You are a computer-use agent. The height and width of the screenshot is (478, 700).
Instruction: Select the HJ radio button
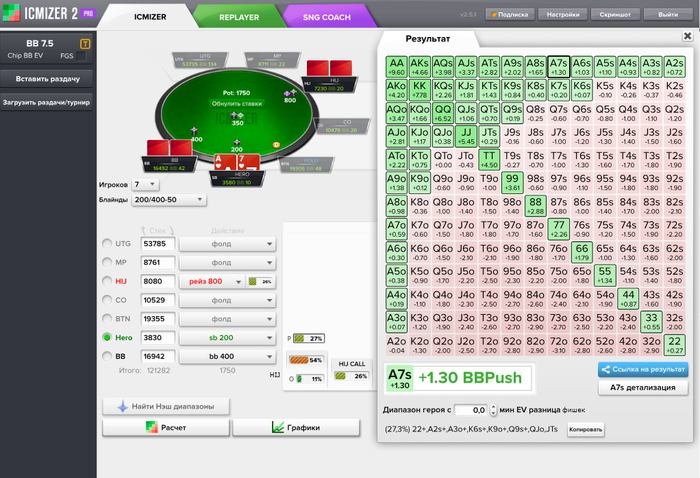(107, 281)
